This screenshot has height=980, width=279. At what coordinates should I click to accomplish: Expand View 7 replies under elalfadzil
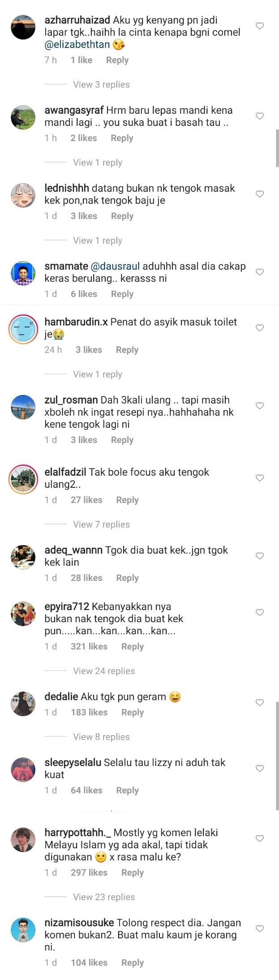[x=101, y=524]
